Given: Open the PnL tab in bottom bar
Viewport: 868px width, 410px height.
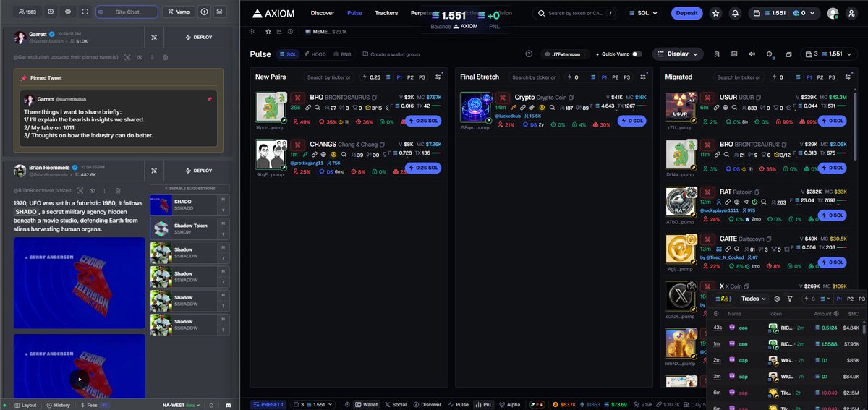Looking at the screenshot, I should coord(484,405).
